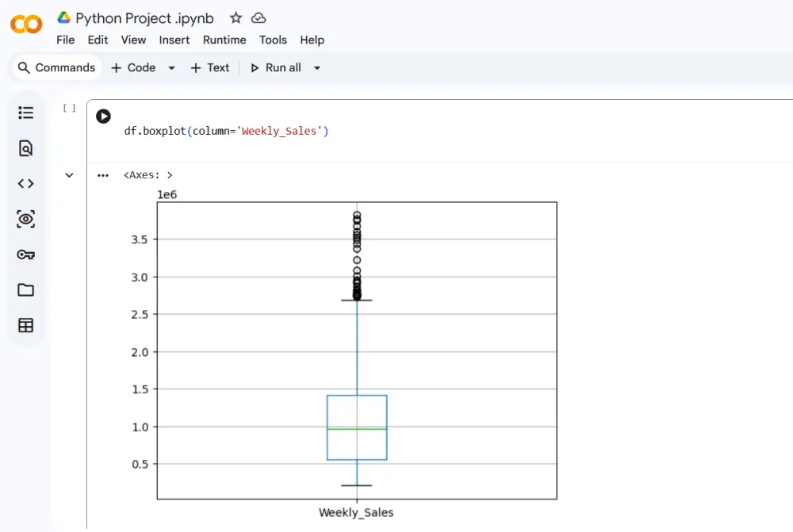Screen dimensions: 793x532
Task: Add a new Code cell
Action: (133, 67)
